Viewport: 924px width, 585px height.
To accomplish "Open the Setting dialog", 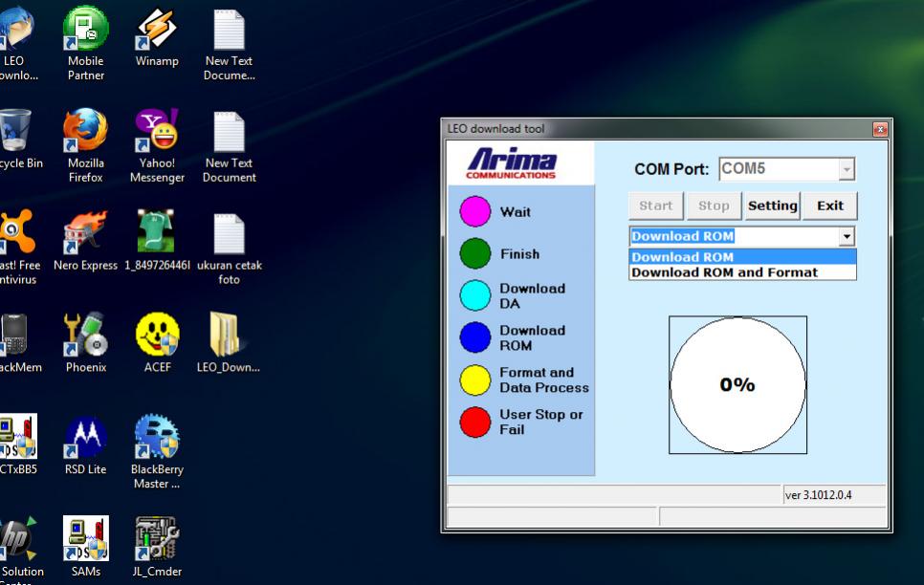I will [x=773, y=206].
